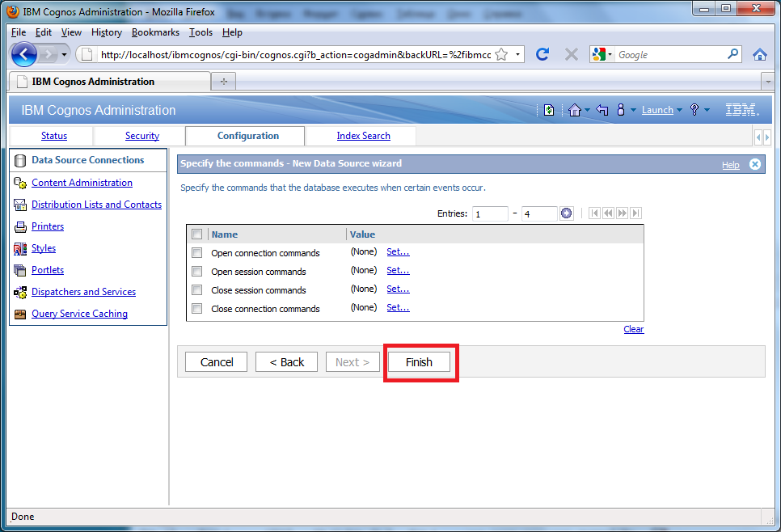781x532 pixels.
Task: Close the wizard with the X icon
Action: click(755, 164)
